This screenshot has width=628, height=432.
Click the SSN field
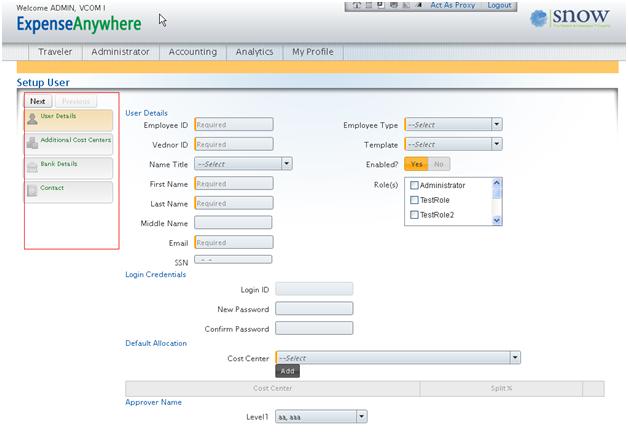(233, 259)
